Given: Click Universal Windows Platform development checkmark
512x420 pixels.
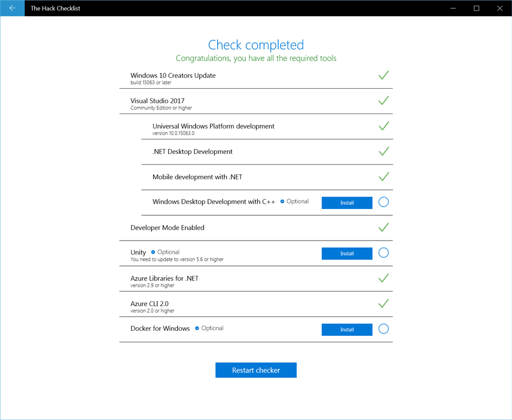Looking at the screenshot, I should [x=383, y=125].
